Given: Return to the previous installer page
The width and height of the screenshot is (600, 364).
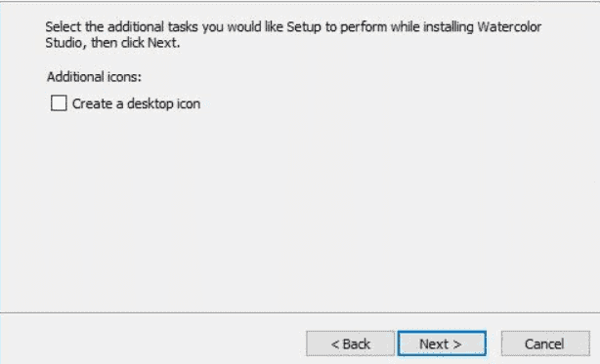Looking at the screenshot, I should (x=350, y=344).
